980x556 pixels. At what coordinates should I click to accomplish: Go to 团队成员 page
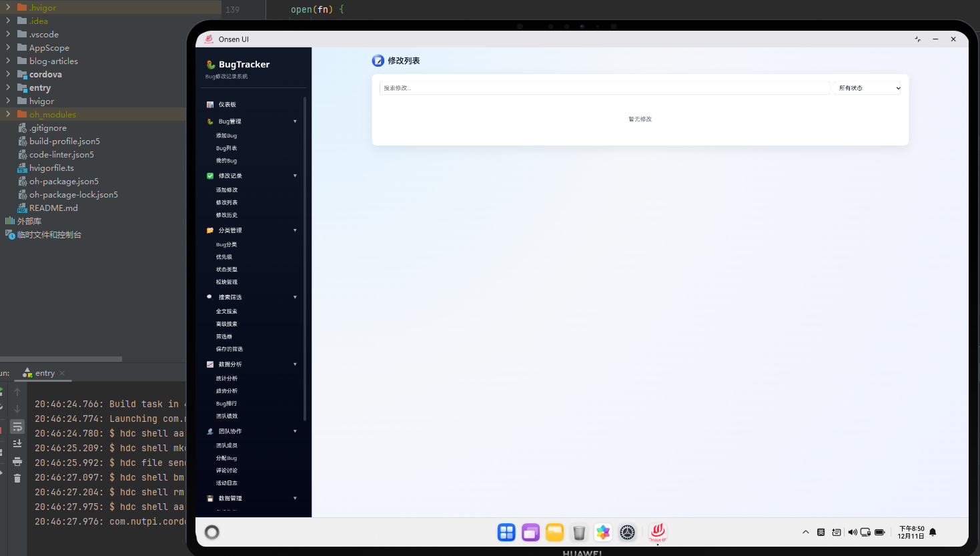coord(227,446)
